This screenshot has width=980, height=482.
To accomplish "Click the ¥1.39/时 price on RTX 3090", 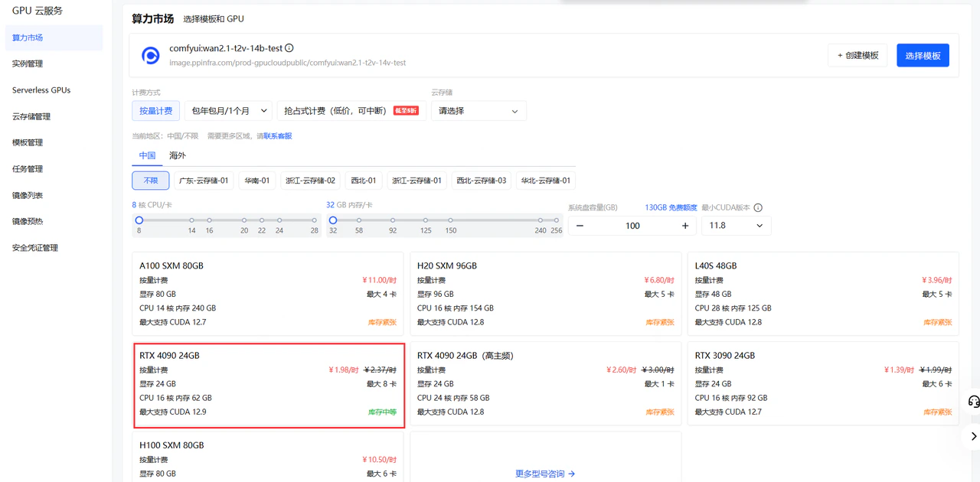I will 898,370.
